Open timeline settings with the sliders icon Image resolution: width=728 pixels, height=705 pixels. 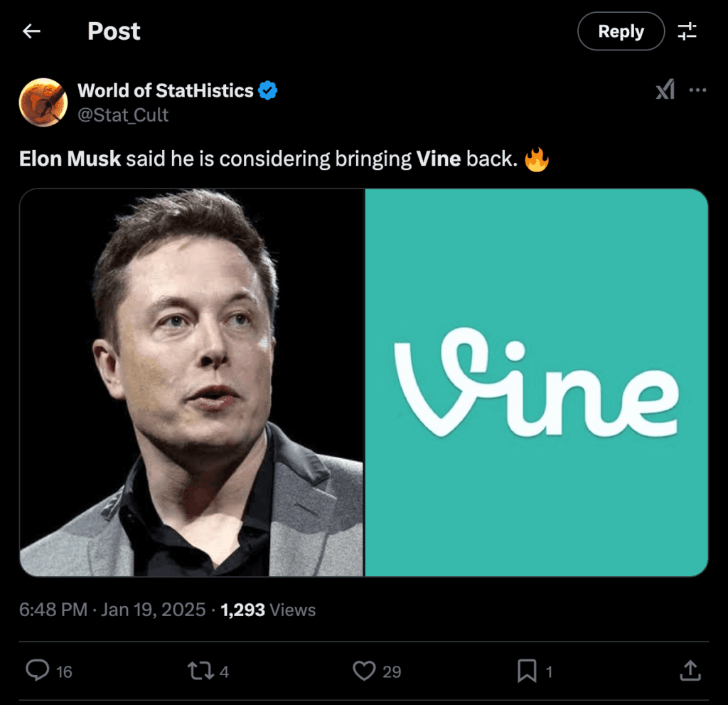click(687, 31)
